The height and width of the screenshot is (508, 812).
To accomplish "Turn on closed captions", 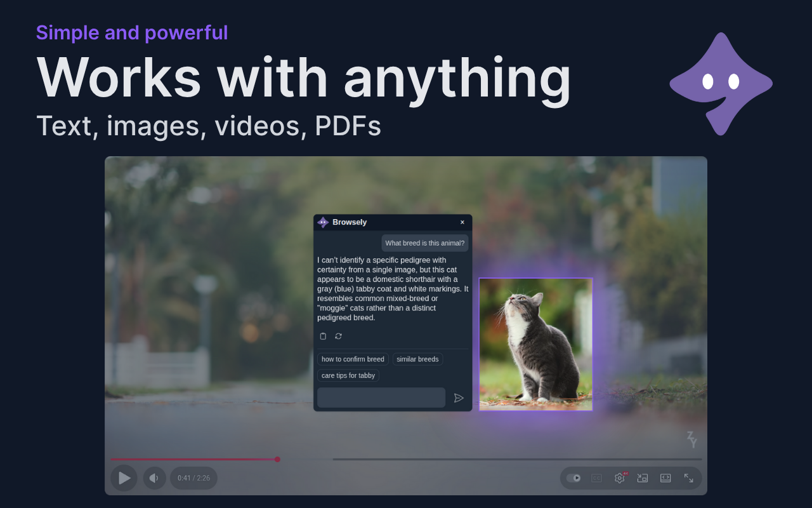I will click(x=596, y=478).
